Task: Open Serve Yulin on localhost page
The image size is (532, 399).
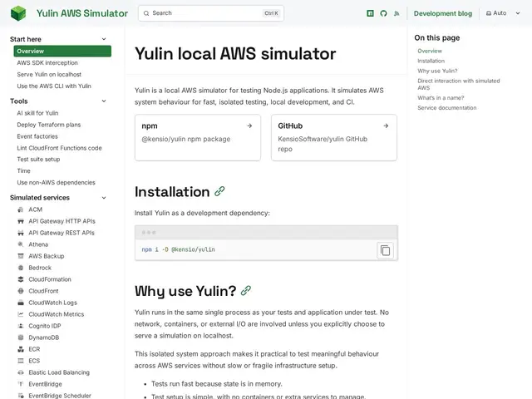Action: [x=49, y=74]
